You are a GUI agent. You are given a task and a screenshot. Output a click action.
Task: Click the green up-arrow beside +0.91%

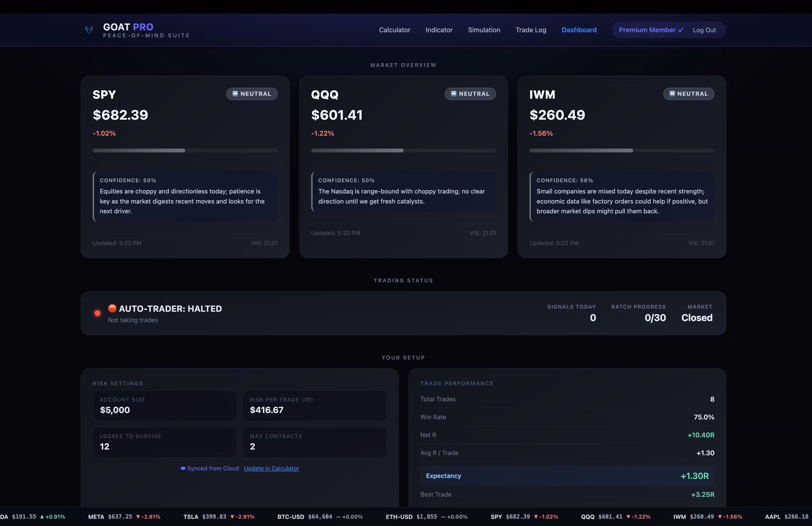coord(42,517)
